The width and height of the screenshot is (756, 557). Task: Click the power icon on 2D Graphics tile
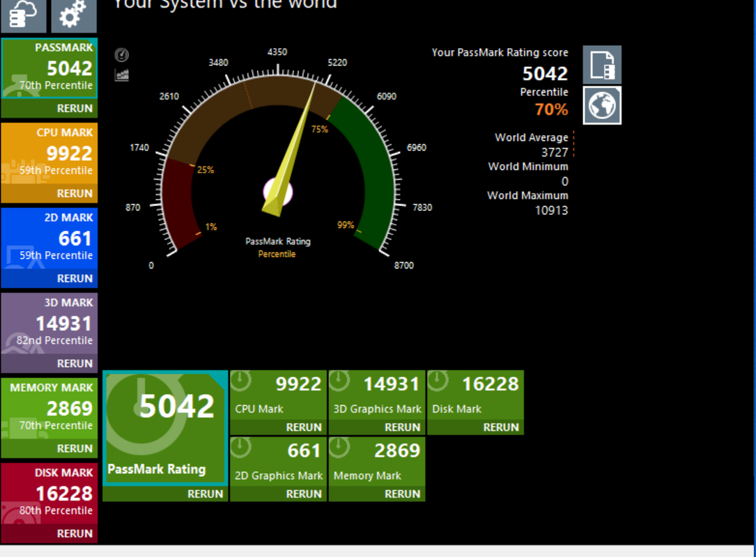click(240, 447)
